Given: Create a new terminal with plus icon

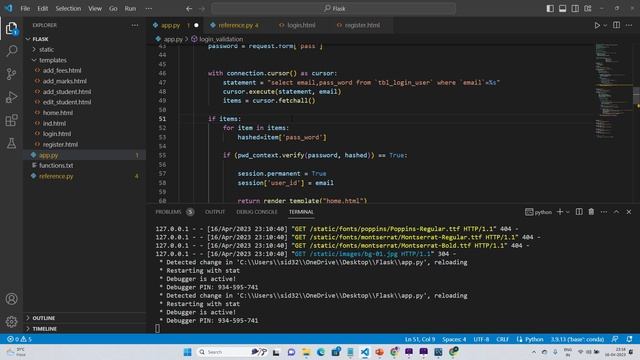Looking at the screenshot, I should [x=560, y=212].
